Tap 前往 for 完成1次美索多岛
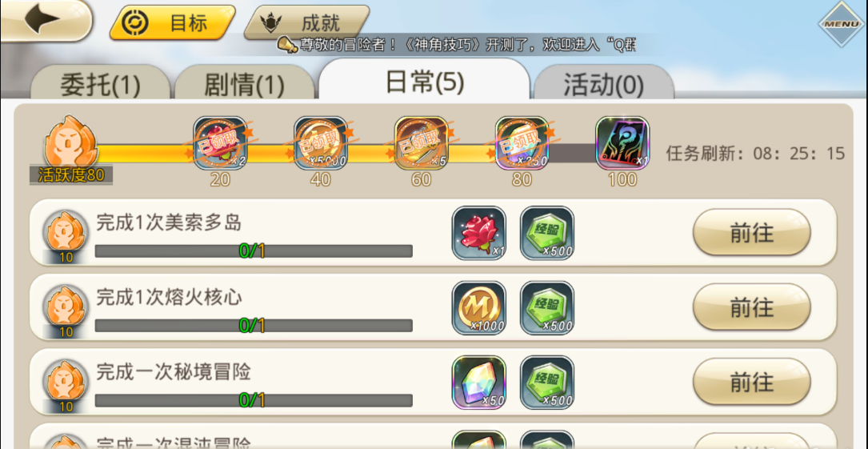This screenshot has height=449, width=868. 752,233
